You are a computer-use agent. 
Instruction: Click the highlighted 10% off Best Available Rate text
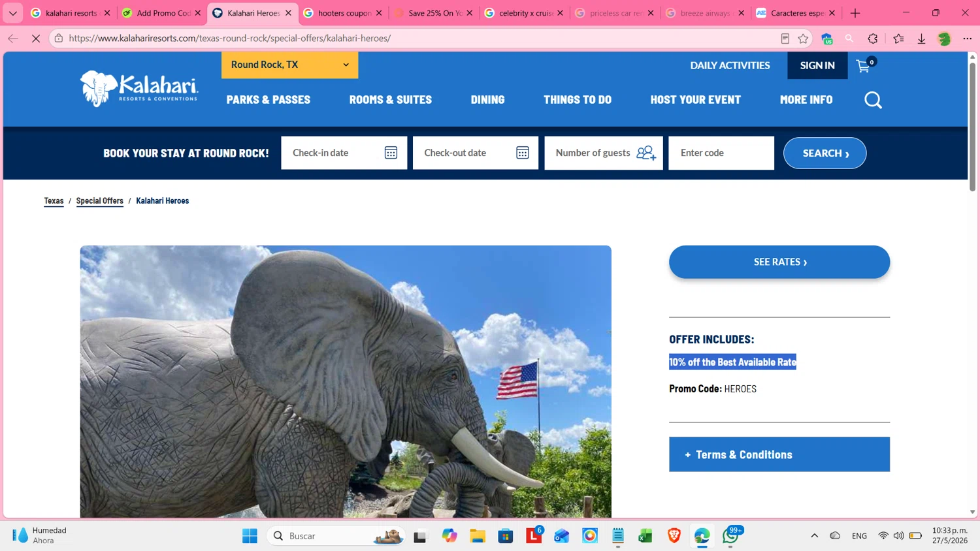pos(732,362)
